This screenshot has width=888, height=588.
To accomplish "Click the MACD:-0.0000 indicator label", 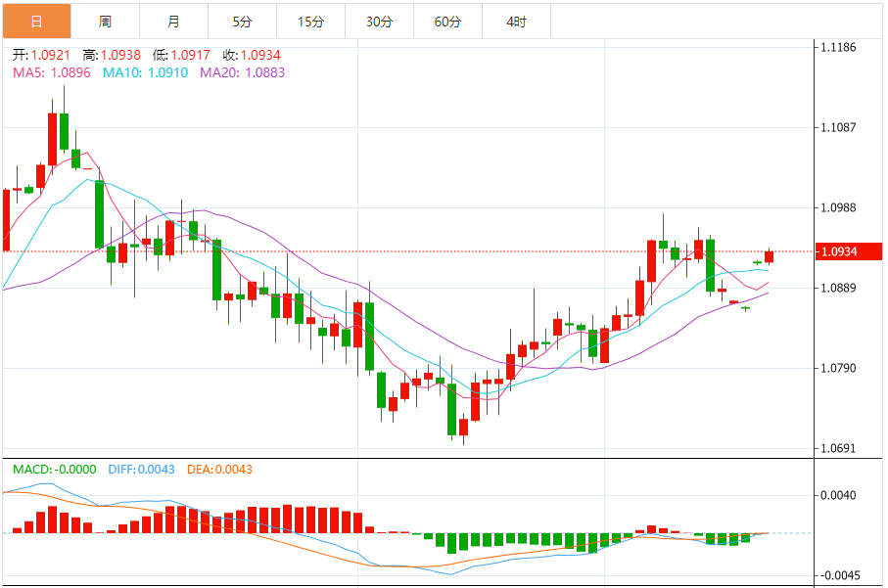I will tap(55, 470).
